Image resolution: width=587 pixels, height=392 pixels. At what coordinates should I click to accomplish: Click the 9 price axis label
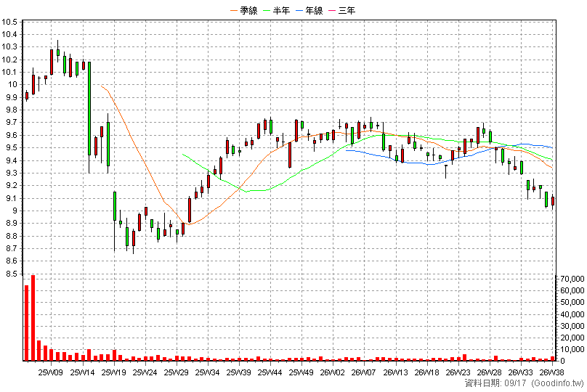coord(15,211)
